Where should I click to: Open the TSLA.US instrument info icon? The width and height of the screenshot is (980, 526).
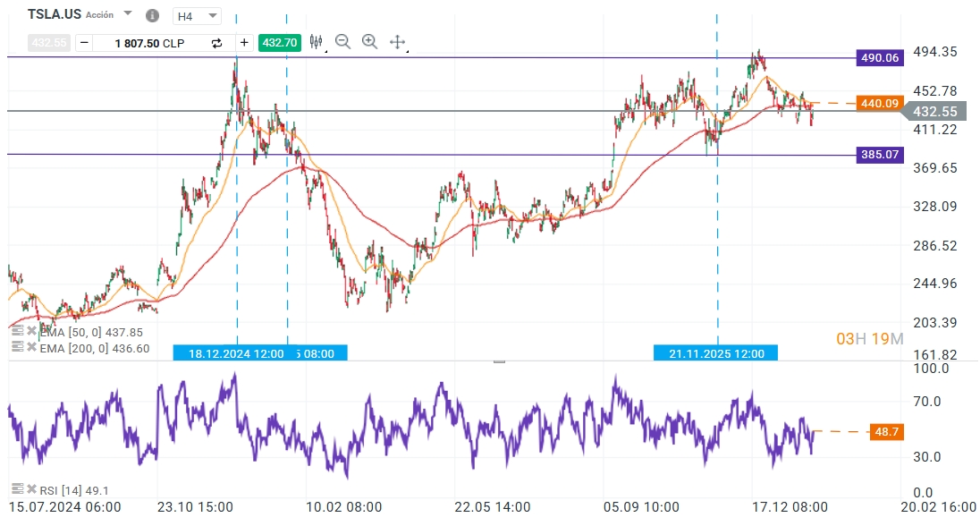[152, 16]
